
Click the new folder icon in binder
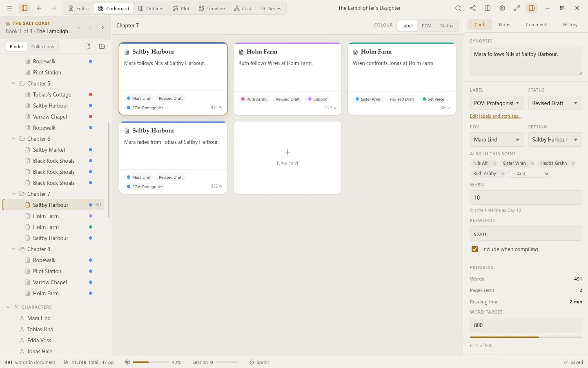click(102, 47)
